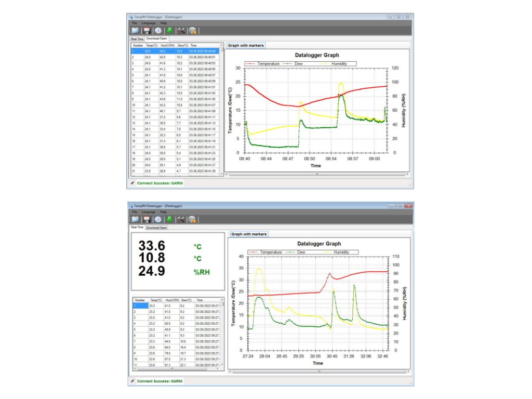Click the Number column header in the lower table
The height and width of the screenshot is (399, 532).
tap(140, 300)
